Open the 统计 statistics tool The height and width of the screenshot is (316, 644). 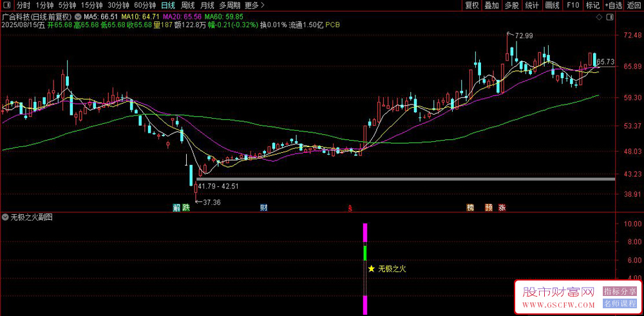tap(532, 5)
